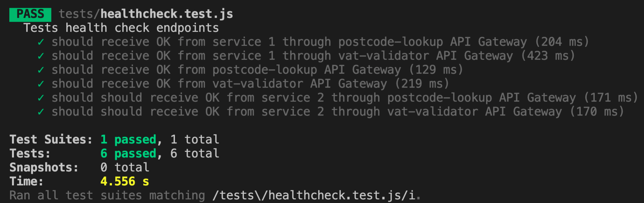The height and width of the screenshot is (203, 644).
Task: Click the (204 ms) duration text
Action: tap(562, 42)
